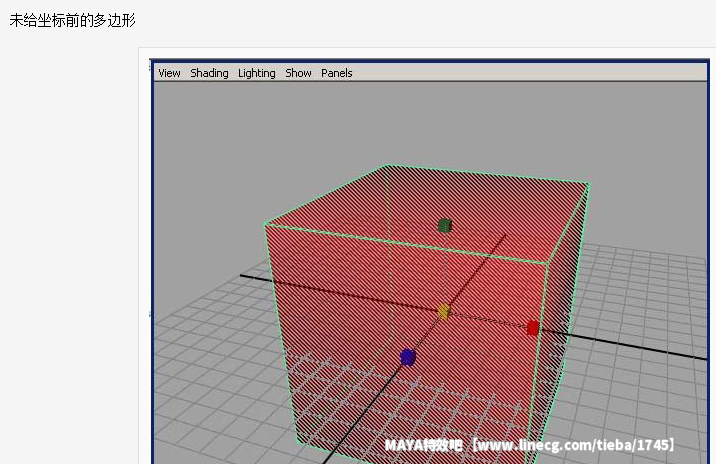Click the heading text 未给坐标前的多边形
Viewport: 716px width, 464px height.
(x=73, y=21)
